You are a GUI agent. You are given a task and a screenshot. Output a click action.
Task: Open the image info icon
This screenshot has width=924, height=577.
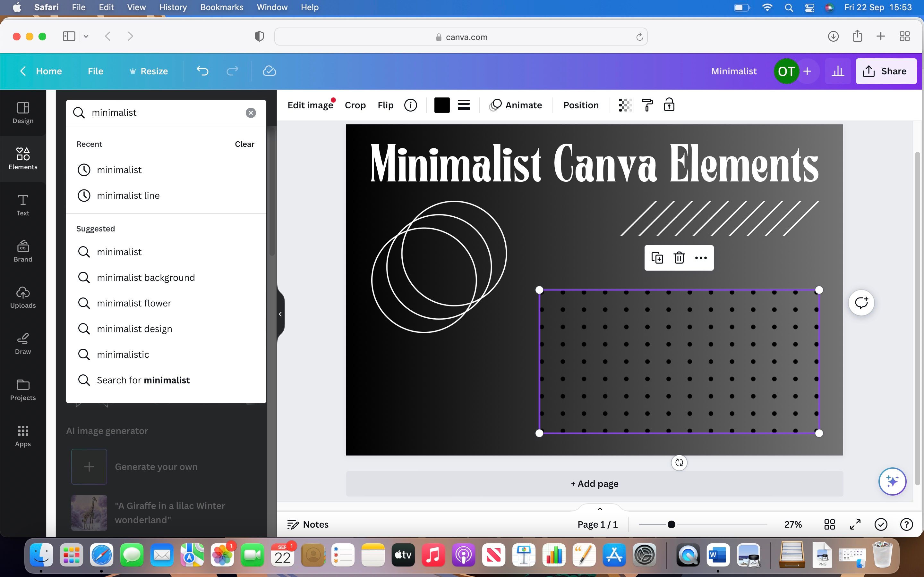410,105
